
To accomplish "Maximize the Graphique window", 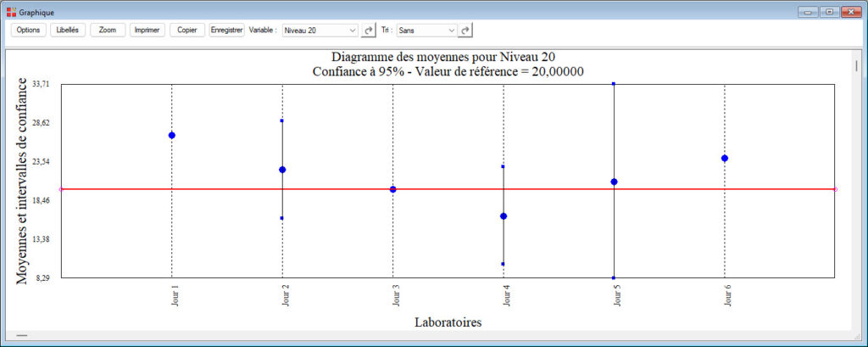I will (829, 12).
